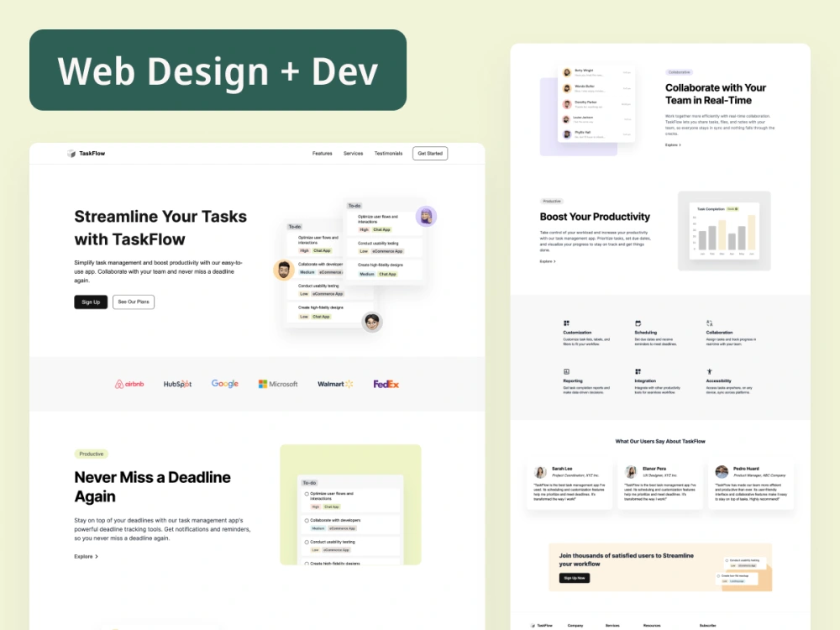Click the See Our Plans button
840x630 pixels.
[x=134, y=302]
